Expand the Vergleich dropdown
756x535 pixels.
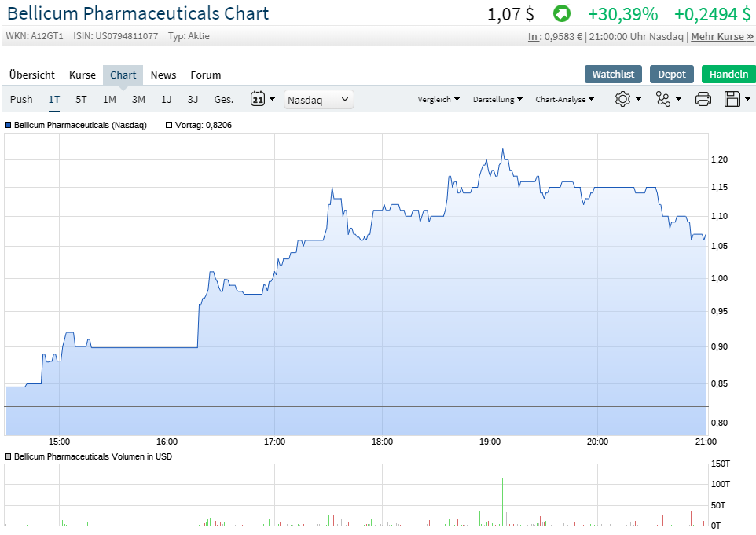click(x=435, y=99)
